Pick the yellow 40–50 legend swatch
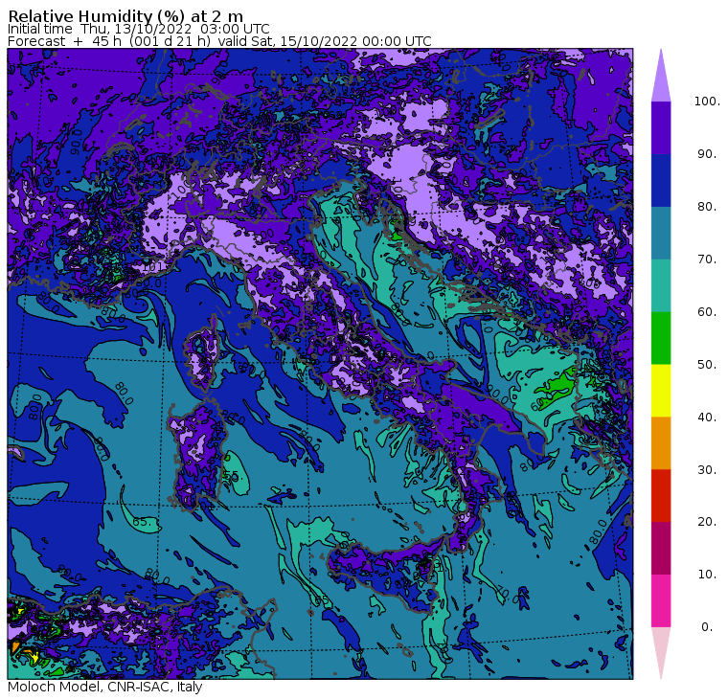This screenshot has height=700, width=728. point(661,391)
